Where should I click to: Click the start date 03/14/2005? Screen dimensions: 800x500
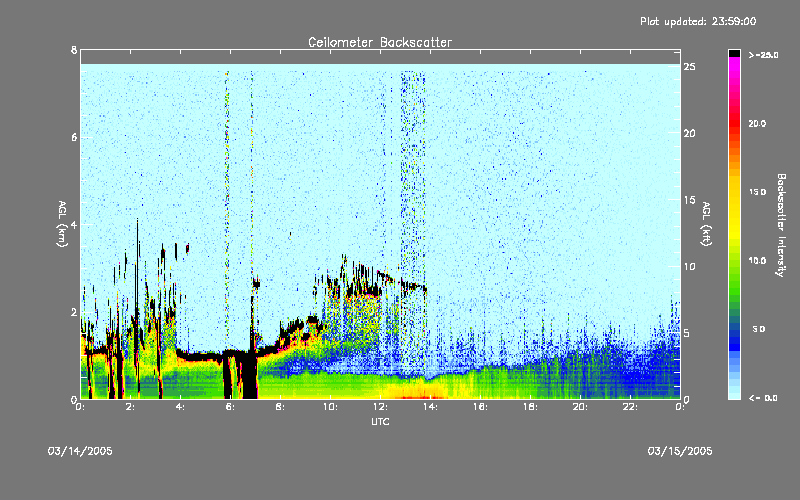80,451
